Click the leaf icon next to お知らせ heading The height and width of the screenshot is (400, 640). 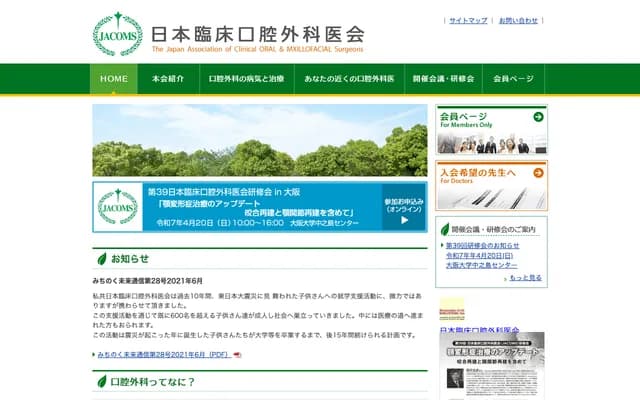click(101, 258)
